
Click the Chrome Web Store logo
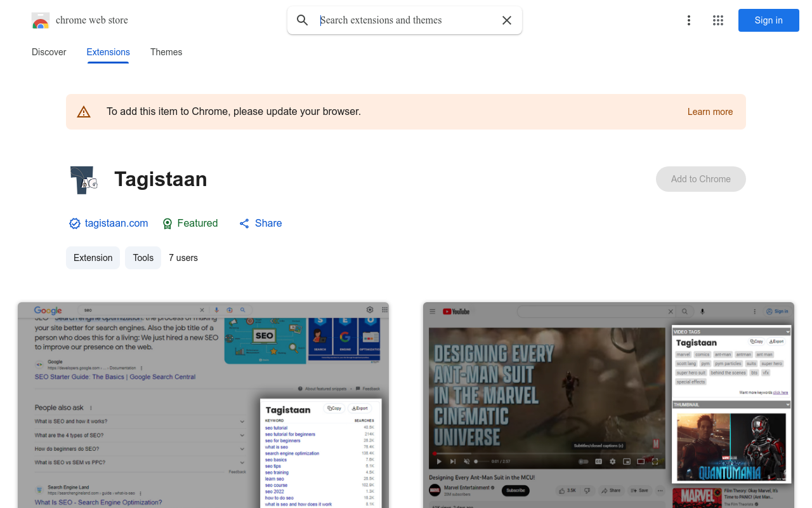(41, 20)
